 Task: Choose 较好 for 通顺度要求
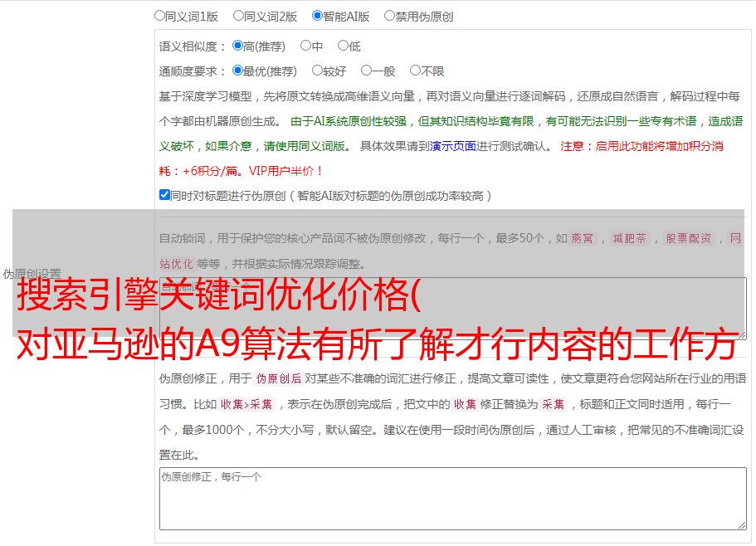click(x=317, y=71)
